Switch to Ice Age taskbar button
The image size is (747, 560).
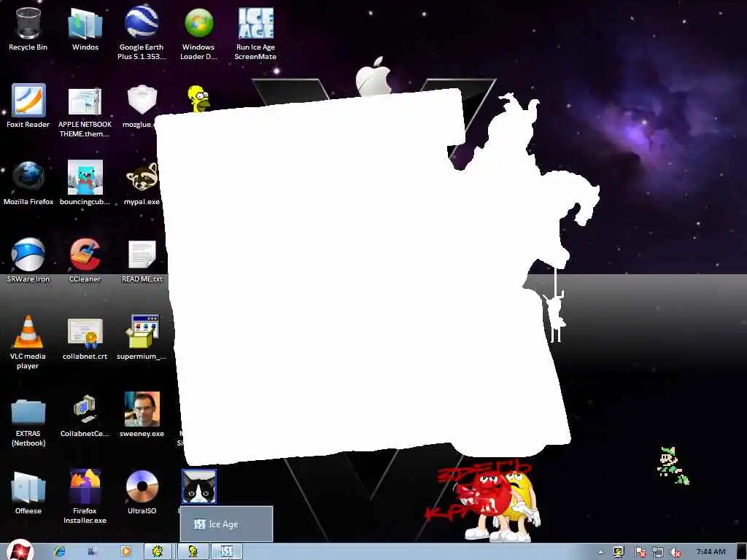tap(227, 551)
